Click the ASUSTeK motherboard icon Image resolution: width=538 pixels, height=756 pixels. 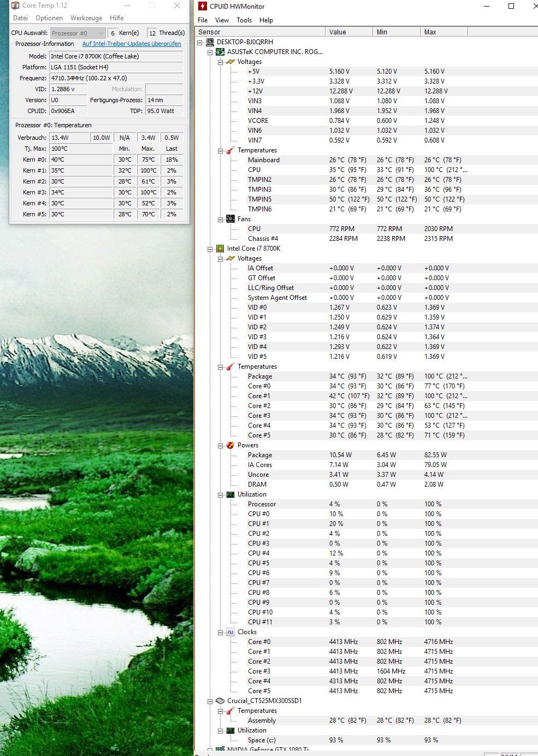220,52
